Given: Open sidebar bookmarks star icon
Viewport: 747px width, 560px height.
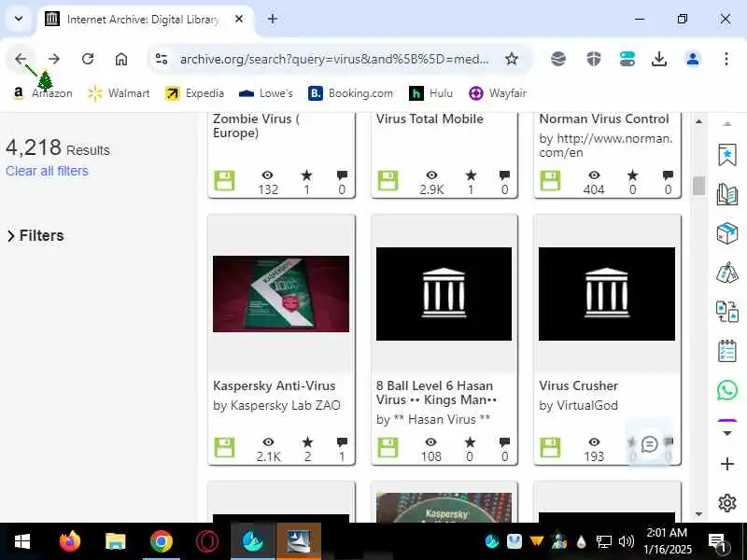Looking at the screenshot, I should click(727, 155).
